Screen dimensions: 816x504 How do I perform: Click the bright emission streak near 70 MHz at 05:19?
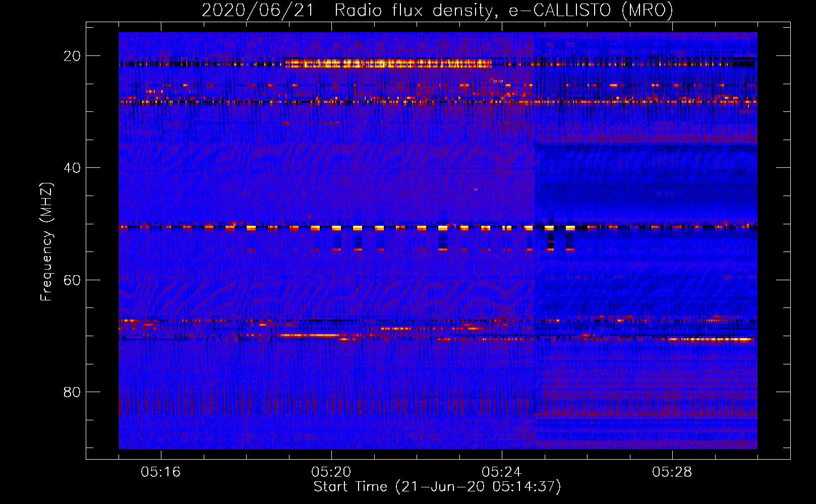(309, 335)
